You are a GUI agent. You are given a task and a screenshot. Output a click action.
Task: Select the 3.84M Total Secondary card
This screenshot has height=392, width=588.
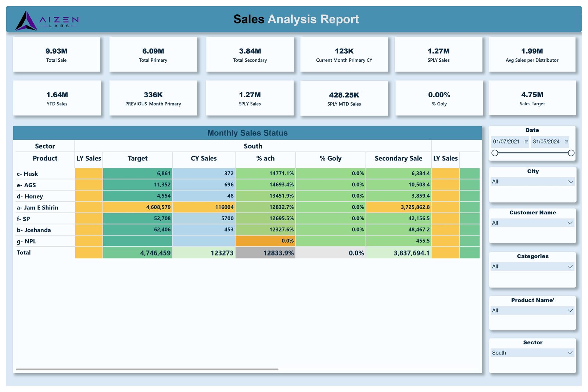click(250, 54)
